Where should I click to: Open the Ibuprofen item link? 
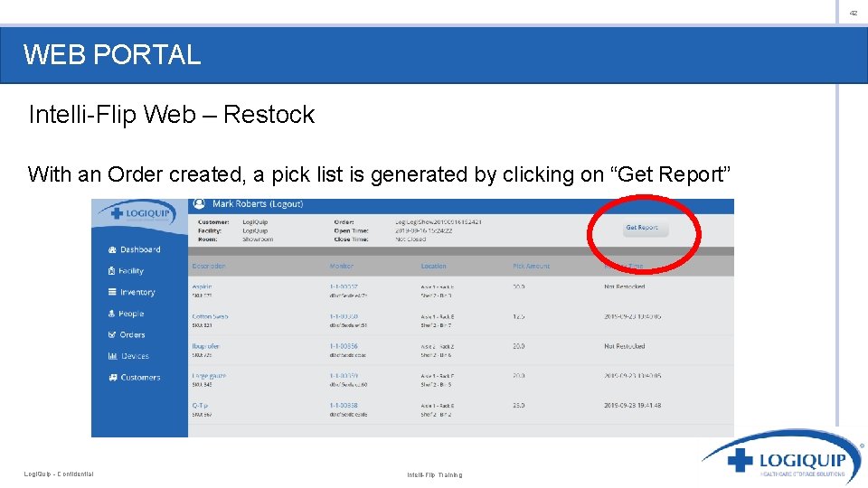(x=206, y=346)
